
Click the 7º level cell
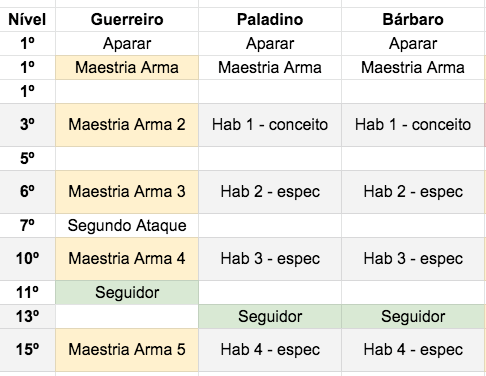27,226
